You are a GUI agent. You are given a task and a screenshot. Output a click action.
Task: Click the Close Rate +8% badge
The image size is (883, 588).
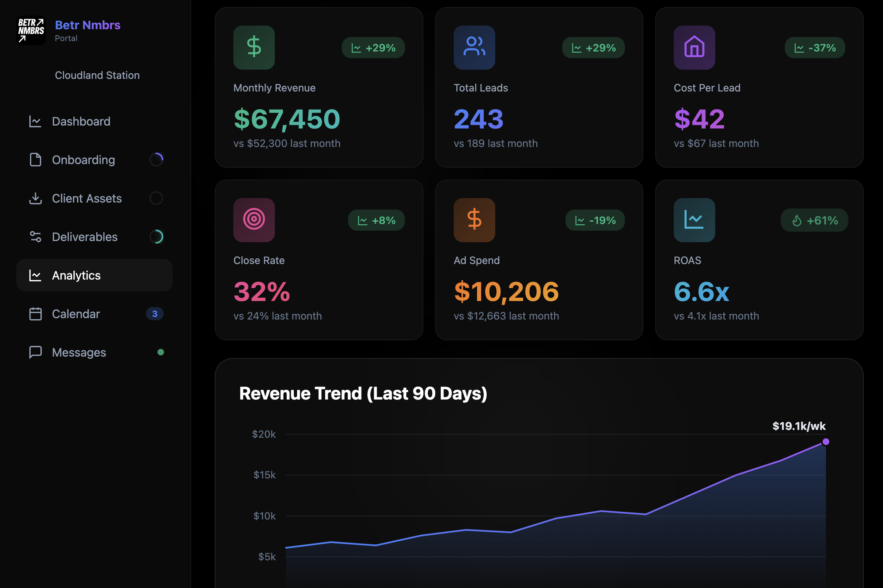point(376,220)
